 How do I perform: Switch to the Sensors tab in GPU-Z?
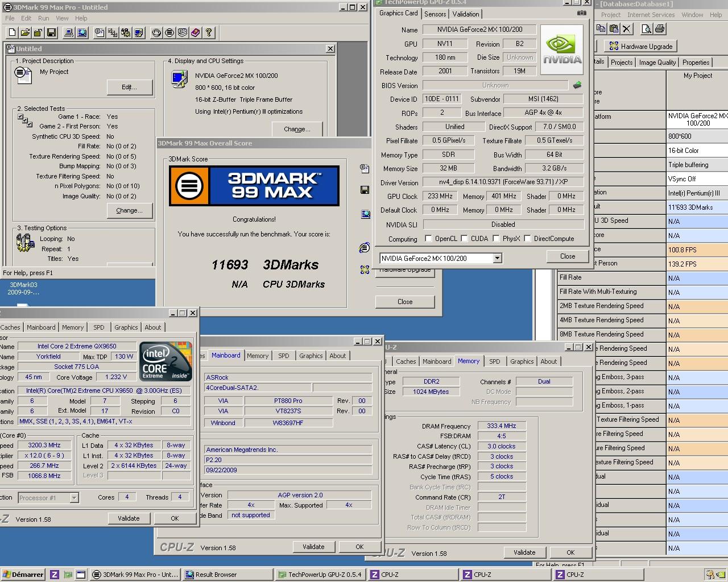(x=435, y=14)
